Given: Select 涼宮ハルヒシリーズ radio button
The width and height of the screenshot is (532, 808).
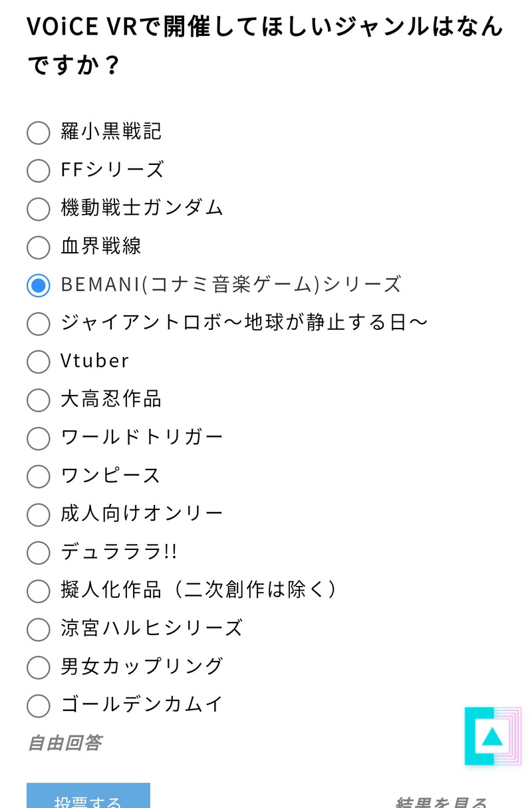Looking at the screenshot, I should click(x=39, y=628).
